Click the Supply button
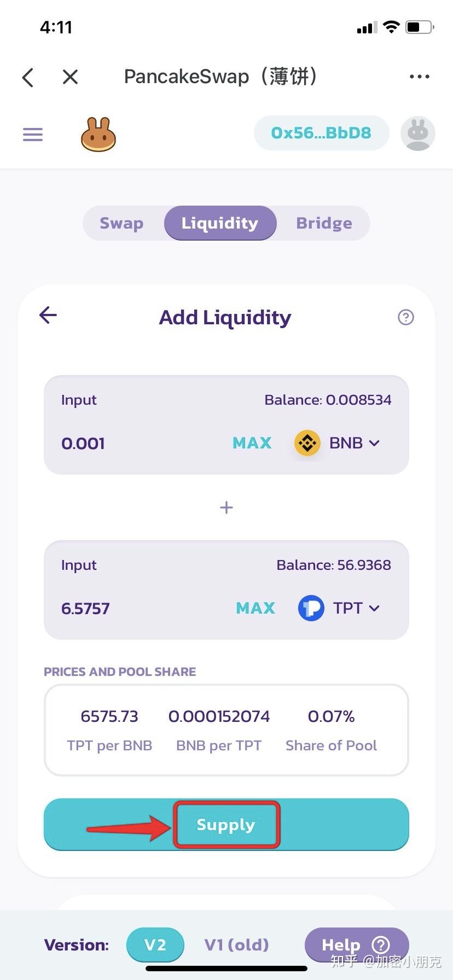The width and height of the screenshot is (453, 980). (226, 825)
